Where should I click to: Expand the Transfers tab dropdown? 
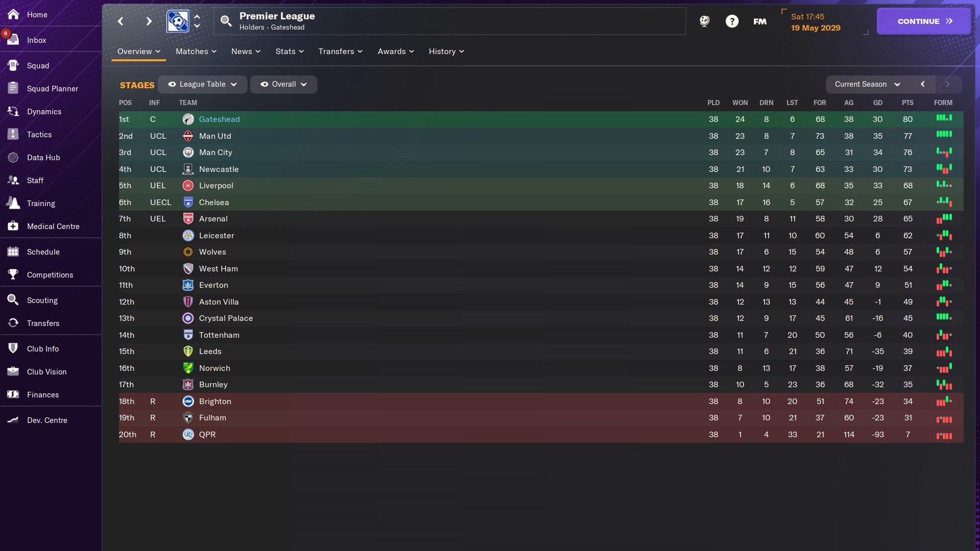[x=340, y=52]
